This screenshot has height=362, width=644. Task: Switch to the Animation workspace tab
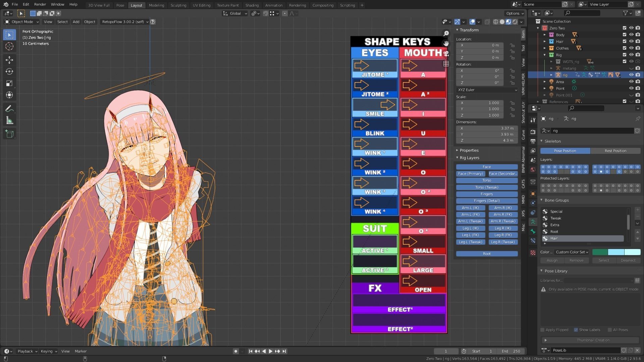[274, 5]
